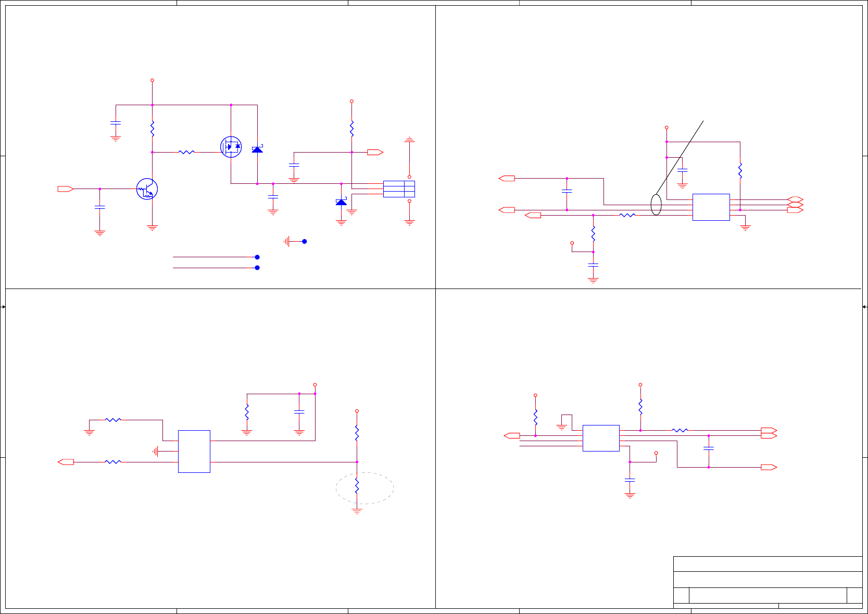Select the MOSFET symbol in the power circuit

click(231, 147)
